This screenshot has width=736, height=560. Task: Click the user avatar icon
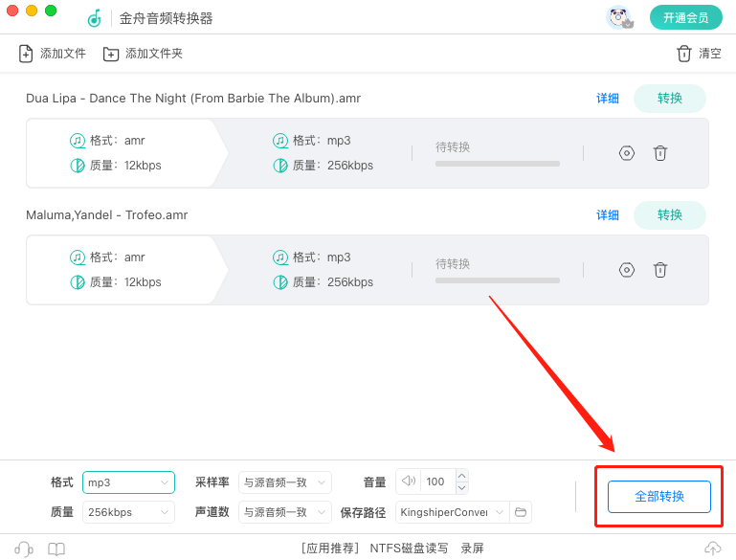click(618, 18)
